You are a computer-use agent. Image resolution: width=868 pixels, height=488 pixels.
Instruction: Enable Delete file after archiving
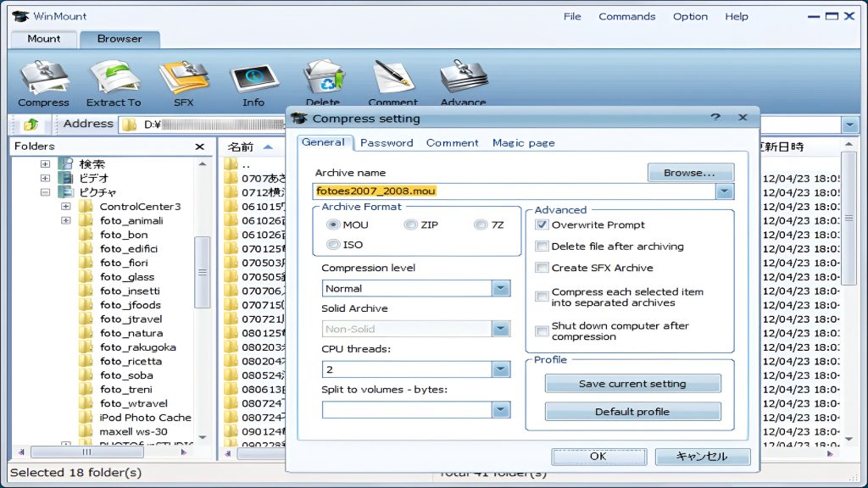coord(542,247)
